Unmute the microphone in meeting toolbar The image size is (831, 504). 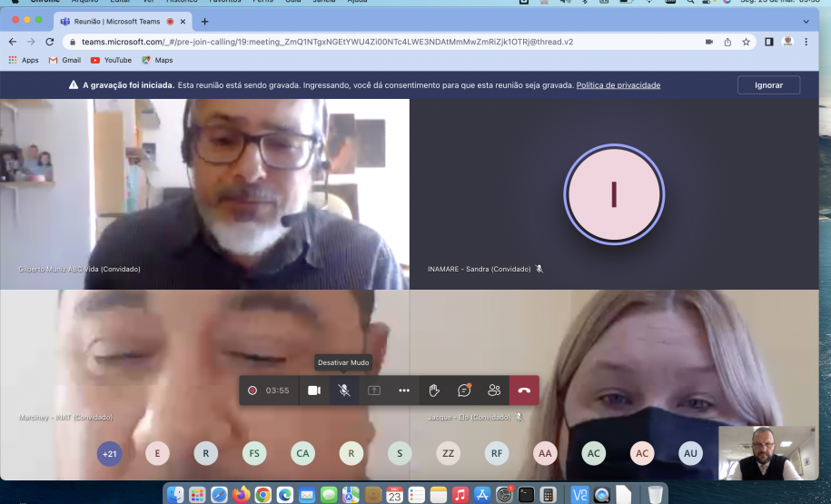click(344, 390)
